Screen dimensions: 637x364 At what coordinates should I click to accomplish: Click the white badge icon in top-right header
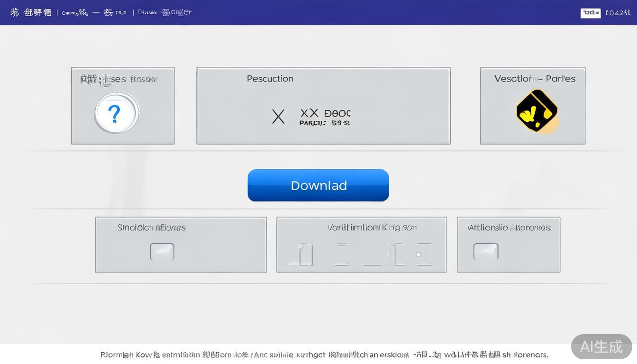point(590,13)
